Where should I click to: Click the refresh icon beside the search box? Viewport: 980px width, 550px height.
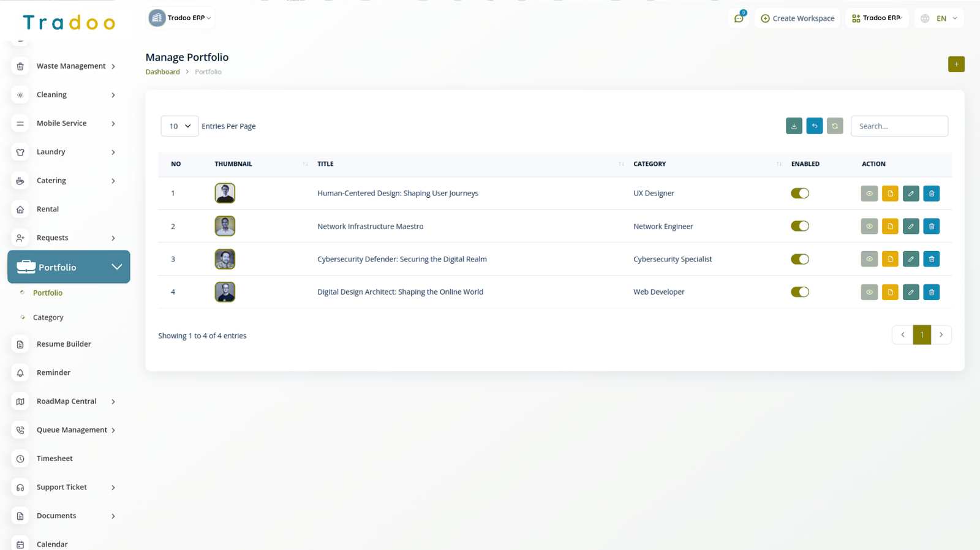tap(835, 126)
